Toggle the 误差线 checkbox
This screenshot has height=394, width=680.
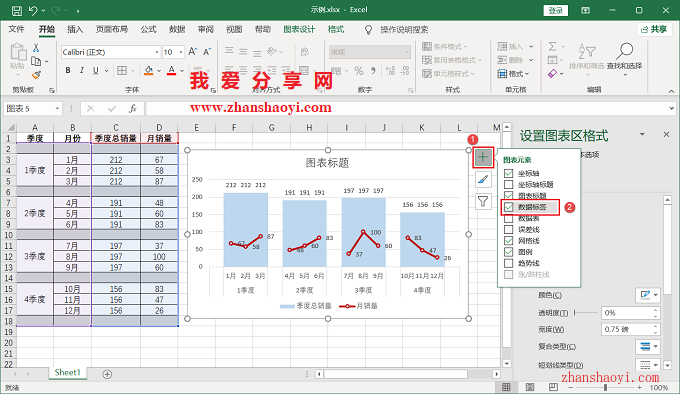(509, 230)
